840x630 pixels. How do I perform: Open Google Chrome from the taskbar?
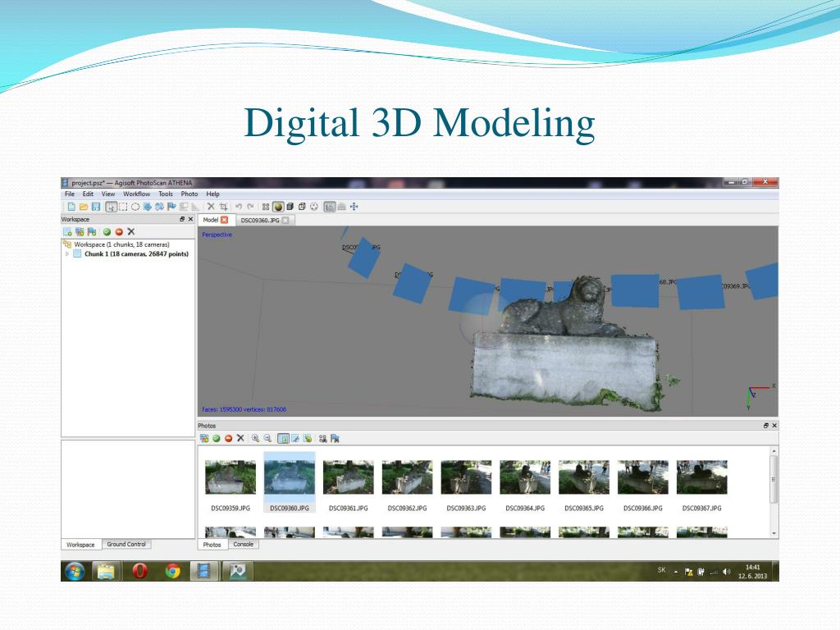172,571
